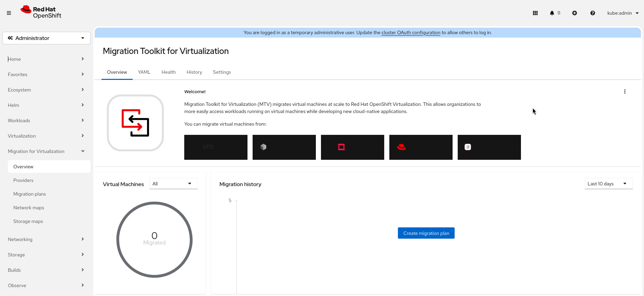
Task: Switch to the Health tab
Action: 169,72
